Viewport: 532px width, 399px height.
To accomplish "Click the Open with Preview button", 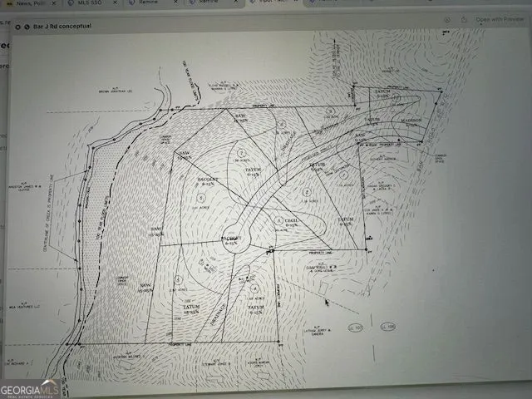I will (x=499, y=20).
